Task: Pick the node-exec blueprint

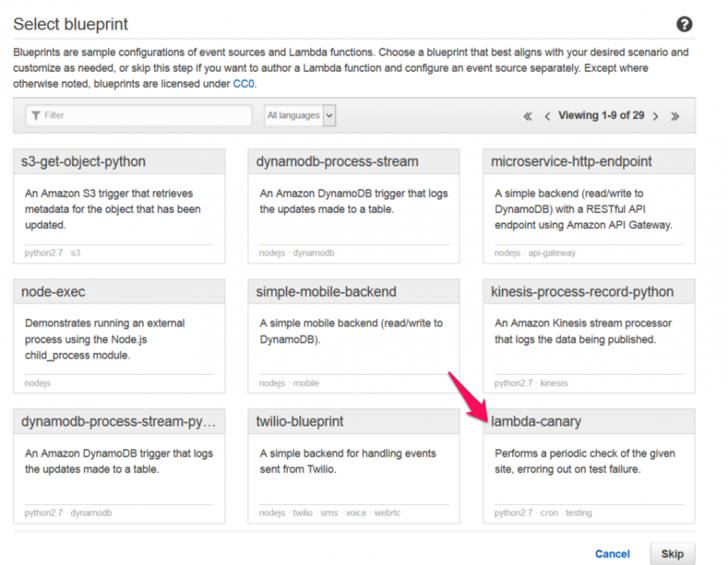Action: pyautogui.click(x=120, y=336)
